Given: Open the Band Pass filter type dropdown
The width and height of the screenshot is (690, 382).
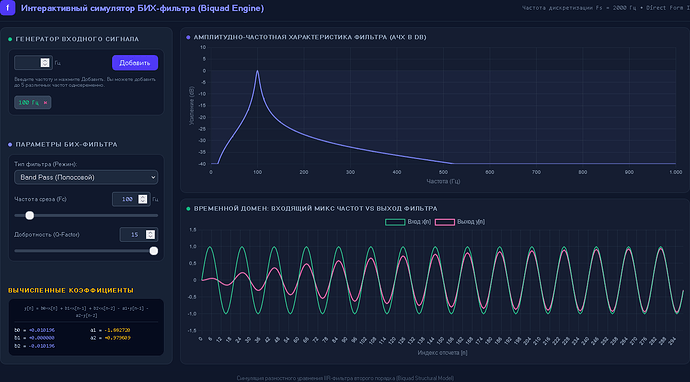Looking at the screenshot, I should (x=86, y=177).
